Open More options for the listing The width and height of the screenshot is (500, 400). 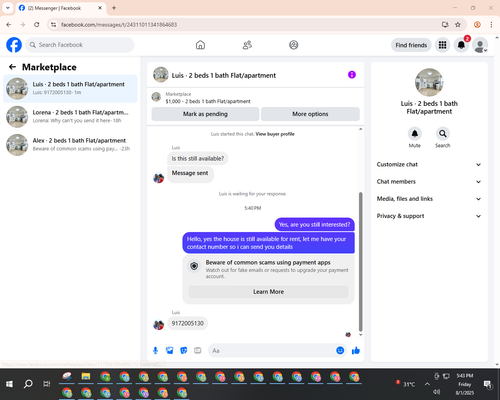(x=310, y=114)
